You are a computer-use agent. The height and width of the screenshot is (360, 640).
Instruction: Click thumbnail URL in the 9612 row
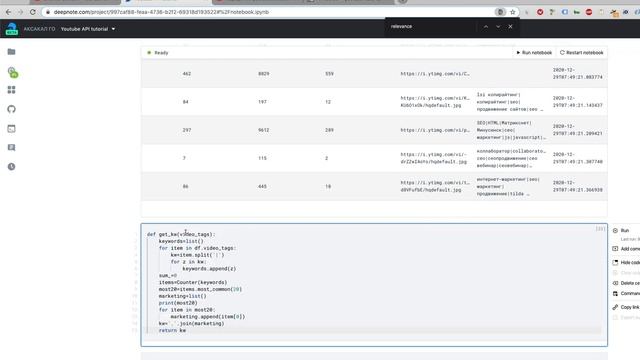[x=435, y=130]
